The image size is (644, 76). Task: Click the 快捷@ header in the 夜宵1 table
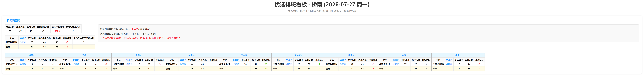[396, 60]
